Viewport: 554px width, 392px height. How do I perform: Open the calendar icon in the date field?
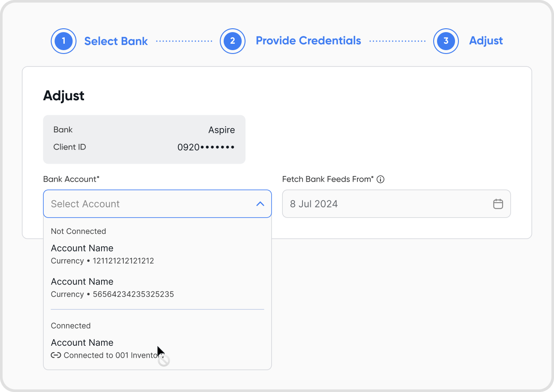498,204
